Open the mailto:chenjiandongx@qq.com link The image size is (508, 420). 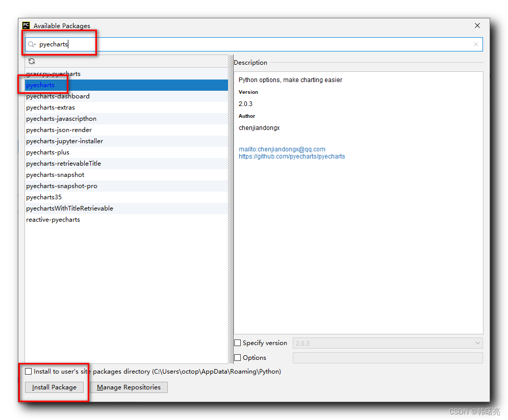click(x=282, y=149)
